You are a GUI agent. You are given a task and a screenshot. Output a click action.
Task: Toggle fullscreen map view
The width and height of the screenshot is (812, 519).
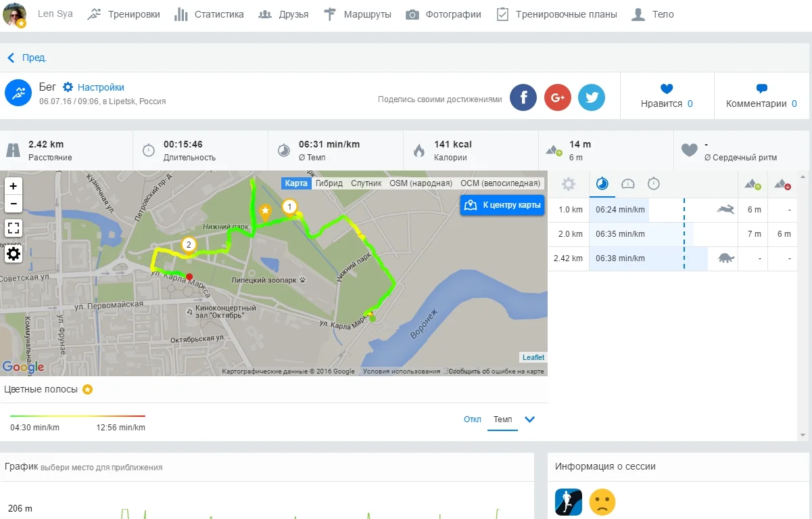click(14, 228)
